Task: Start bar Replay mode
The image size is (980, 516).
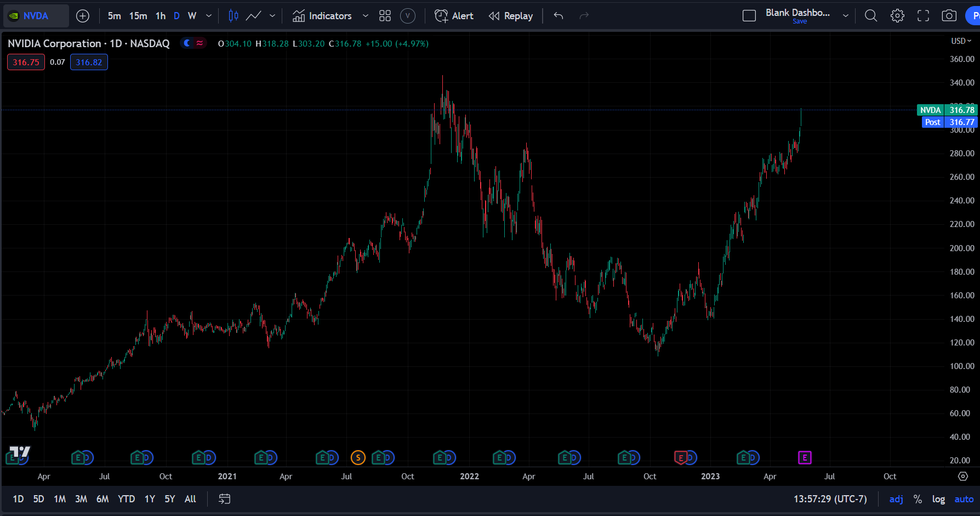Action: (x=511, y=16)
